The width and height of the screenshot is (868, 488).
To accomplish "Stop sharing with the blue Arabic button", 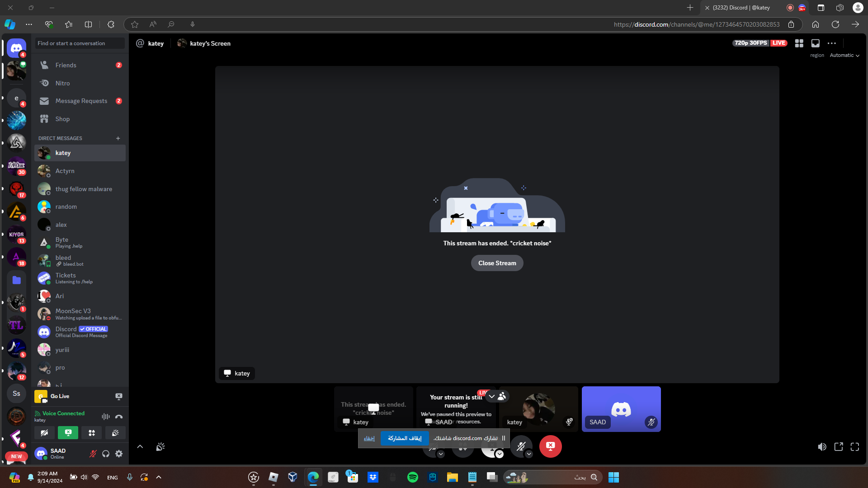I will coord(405,438).
